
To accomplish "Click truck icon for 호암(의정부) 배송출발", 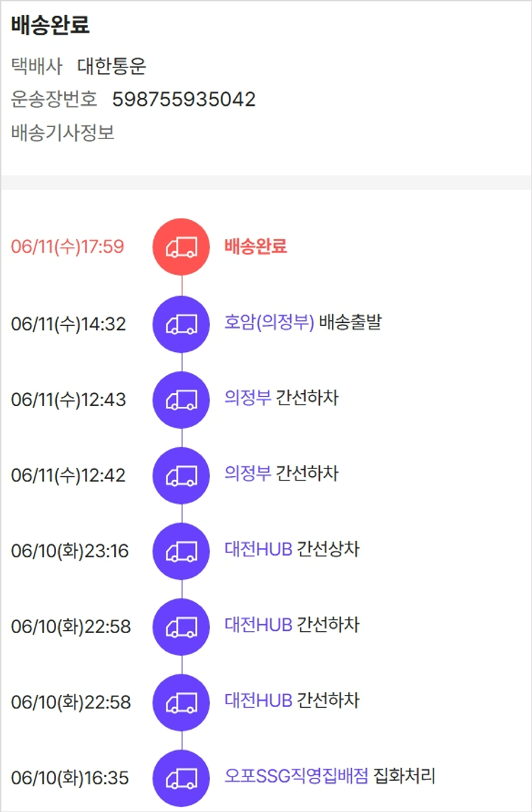I will point(182,324).
